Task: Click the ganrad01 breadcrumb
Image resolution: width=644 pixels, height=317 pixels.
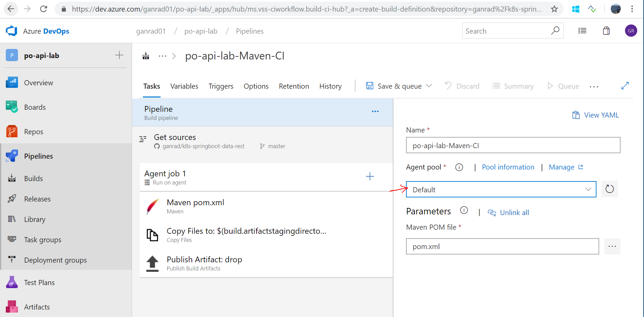Action: click(151, 31)
